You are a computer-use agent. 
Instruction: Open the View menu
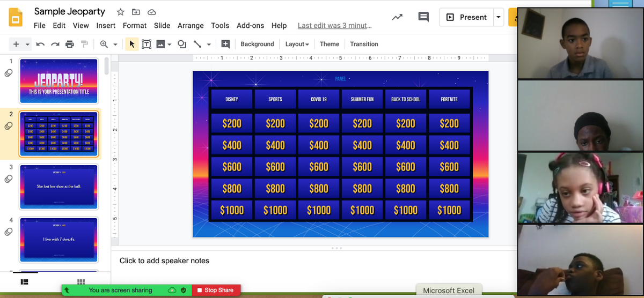(x=80, y=25)
